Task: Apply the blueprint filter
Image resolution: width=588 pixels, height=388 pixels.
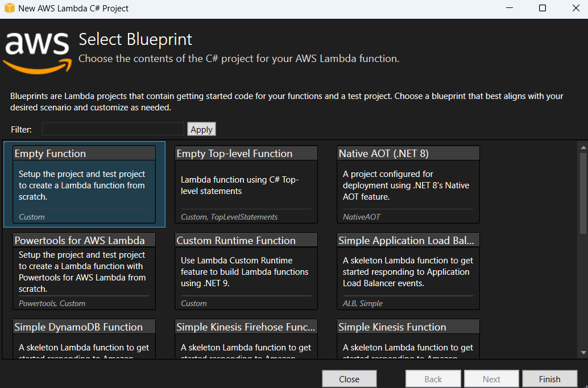Action: [201, 129]
